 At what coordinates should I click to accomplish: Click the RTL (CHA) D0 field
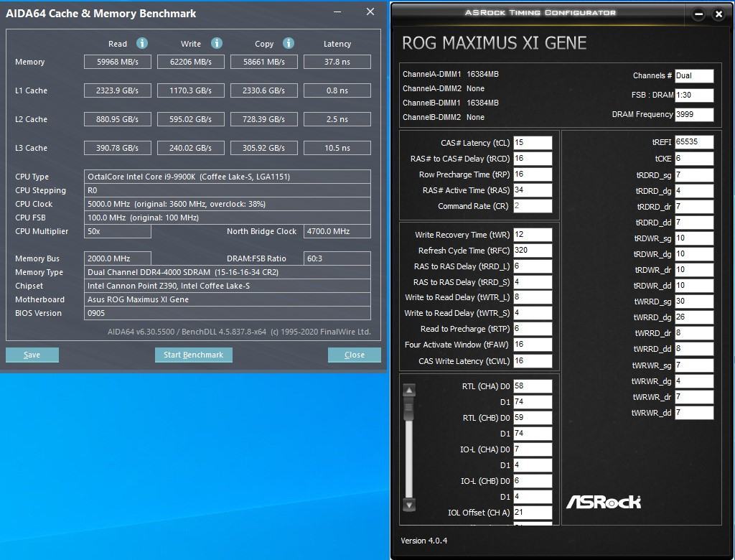(x=533, y=386)
